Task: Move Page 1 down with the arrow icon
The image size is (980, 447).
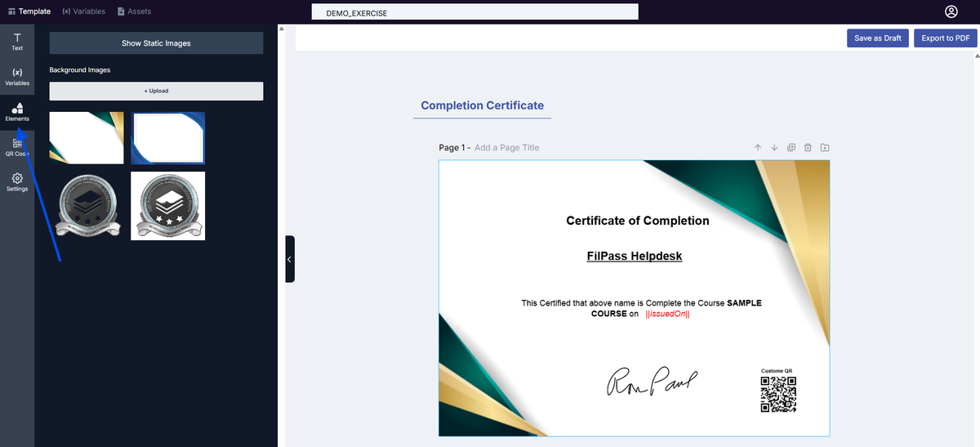Action: [774, 148]
